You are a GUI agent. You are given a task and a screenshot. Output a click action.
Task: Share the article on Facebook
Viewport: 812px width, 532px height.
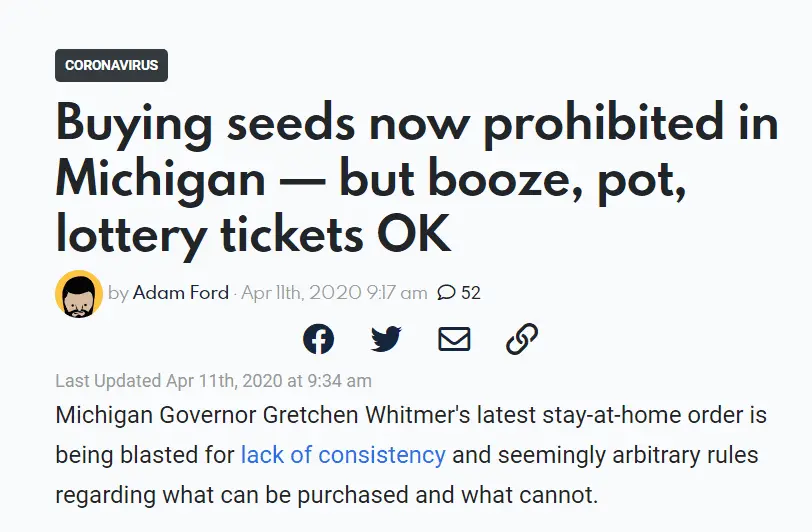tap(318, 339)
